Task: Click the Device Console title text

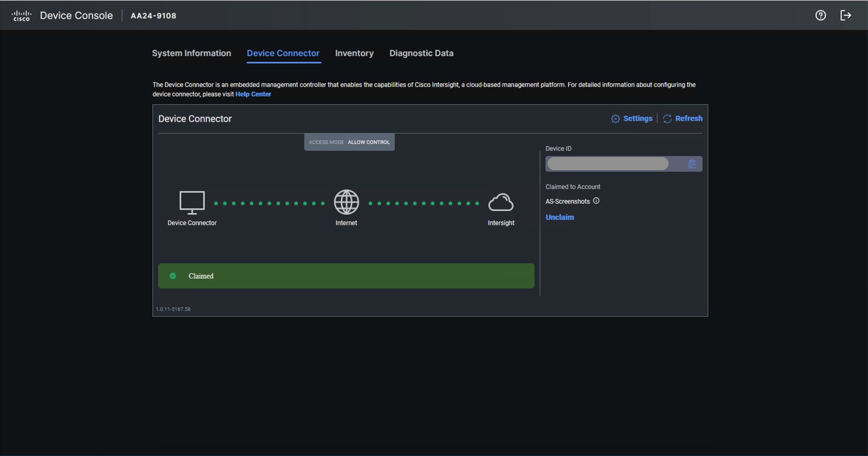Action: (x=76, y=16)
